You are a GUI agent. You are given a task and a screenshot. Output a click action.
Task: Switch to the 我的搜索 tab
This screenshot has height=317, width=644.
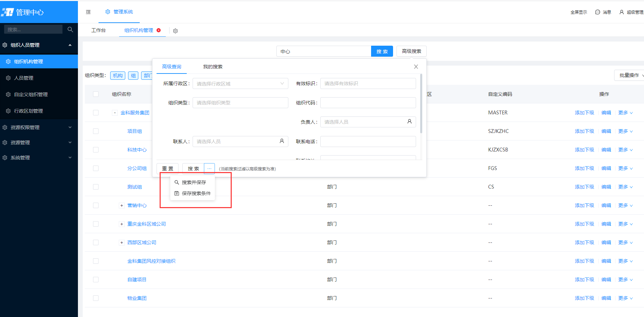pyautogui.click(x=213, y=67)
